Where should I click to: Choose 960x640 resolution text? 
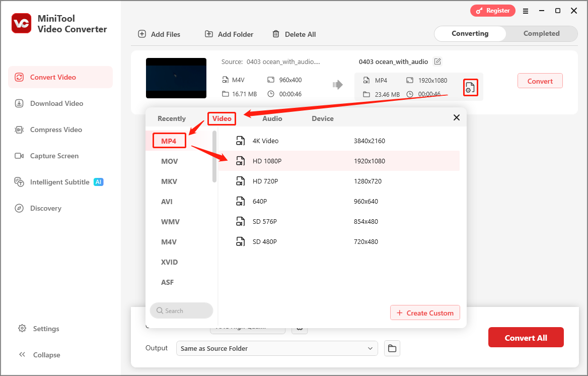tap(366, 201)
